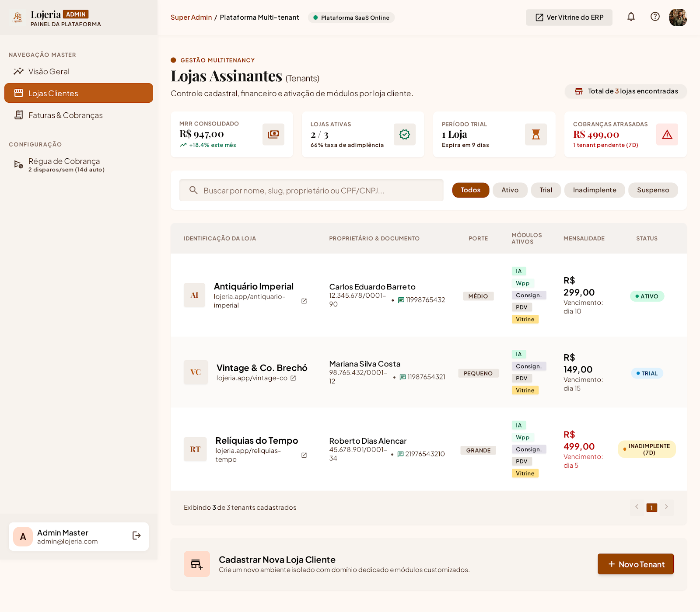Select page 1 in pagination
The height and width of the screenshot is (612, 700).
pyautogui.click(x=652, y=508)
